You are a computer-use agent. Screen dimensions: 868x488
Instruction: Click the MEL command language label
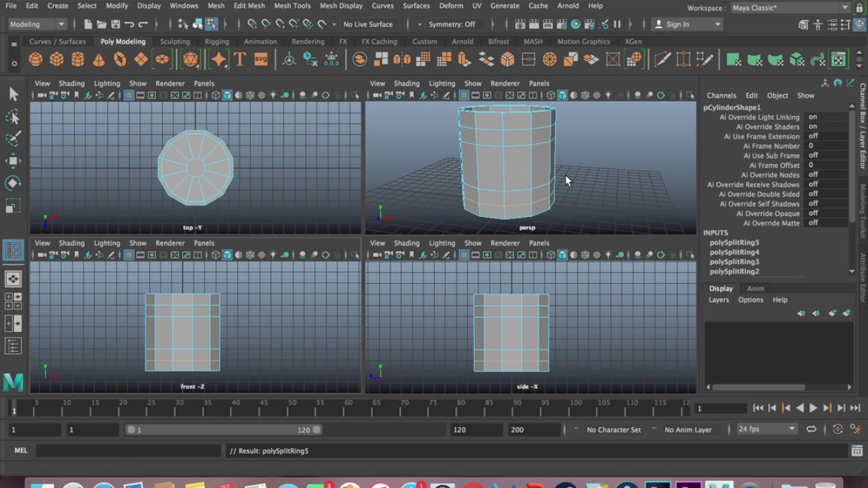[x=21, y=451]
